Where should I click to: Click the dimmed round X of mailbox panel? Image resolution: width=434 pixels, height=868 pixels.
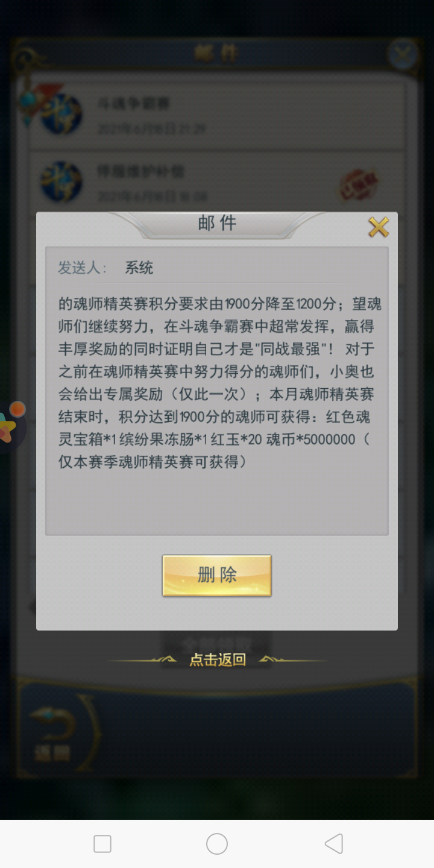click(x=403, y=55)
